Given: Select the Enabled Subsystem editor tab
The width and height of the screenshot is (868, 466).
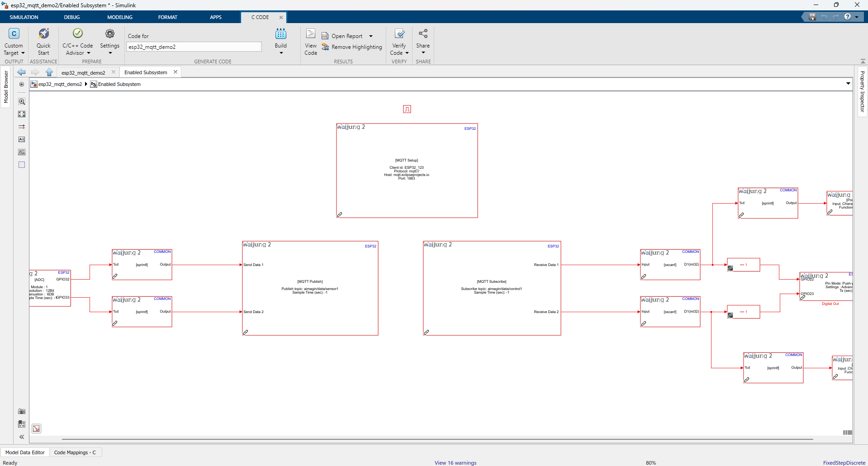Looking at the screenshot, I should pyautogui.click(x=146, y=72).
